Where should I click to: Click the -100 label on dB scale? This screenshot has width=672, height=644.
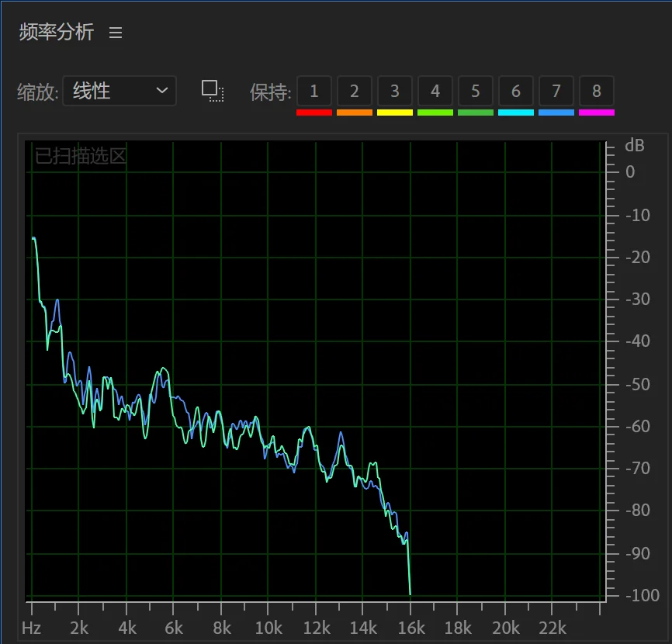pyautogui.click(x=642, y=595)
